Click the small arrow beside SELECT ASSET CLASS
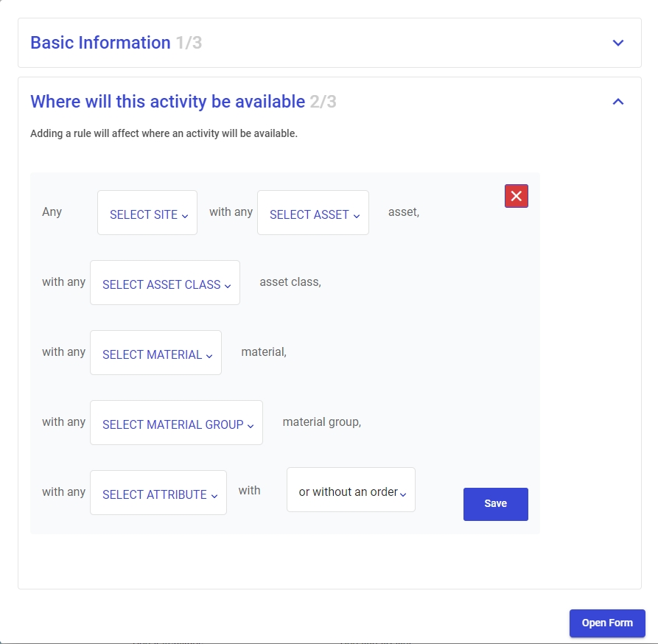The height and width of the screenshot is (644, 658). (228, 285)
